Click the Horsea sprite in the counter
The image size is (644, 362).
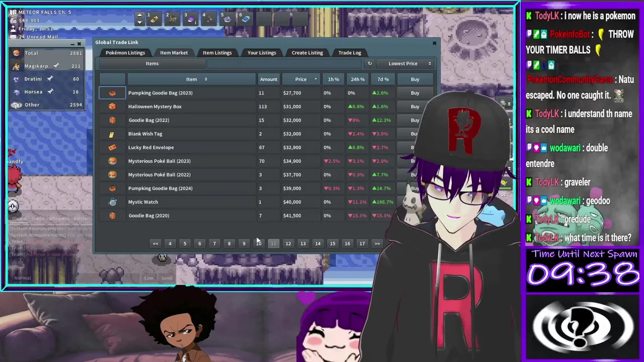(16, 92)
